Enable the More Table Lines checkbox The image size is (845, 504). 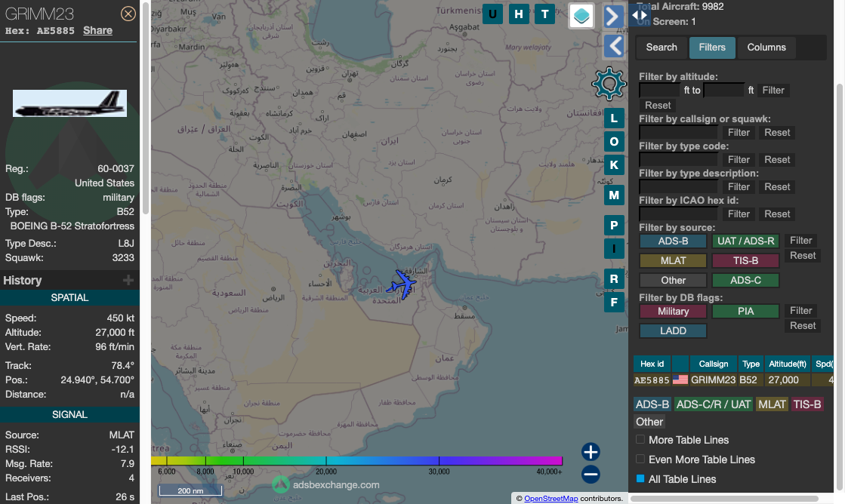(x=640, y=439)
